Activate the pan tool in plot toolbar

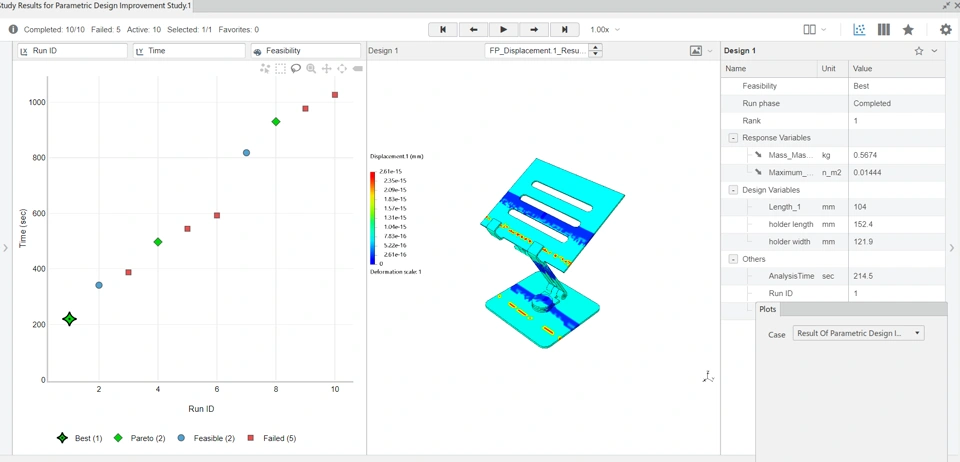point(326,69)
